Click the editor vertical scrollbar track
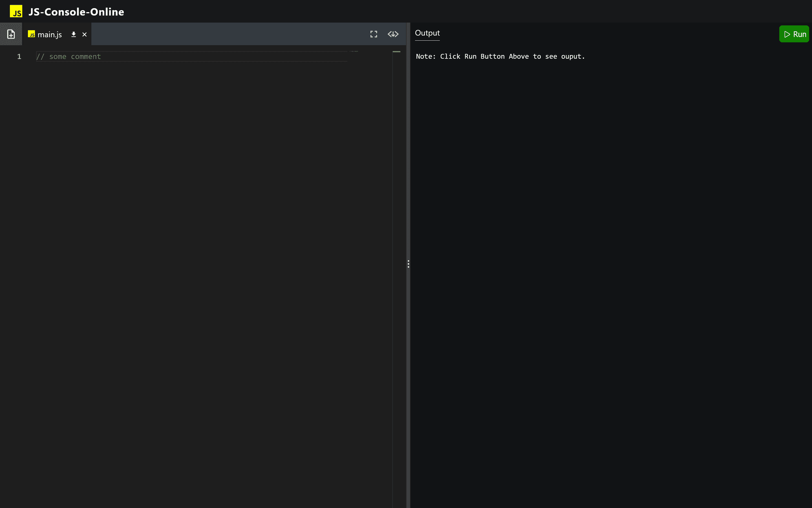The height and width of the screenshot is (508, 812). pyautogui.click(x=397, y=279)
